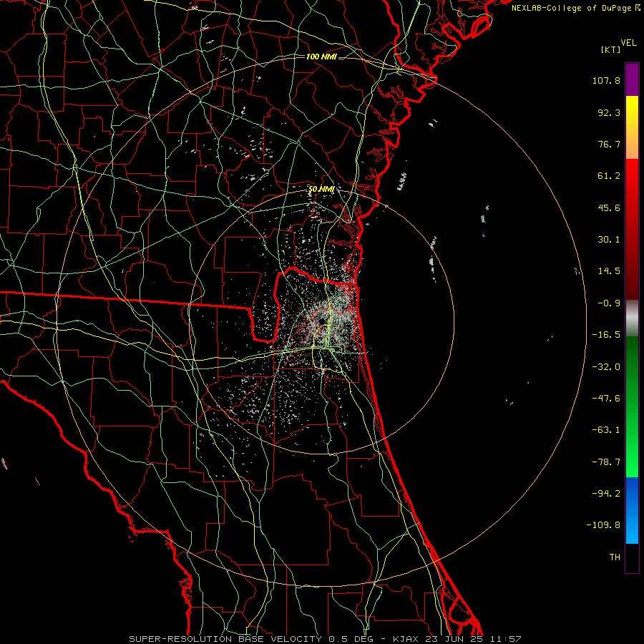Select the 30.1 legend value
Screen dimensions: 644x644
click(609, 240)
